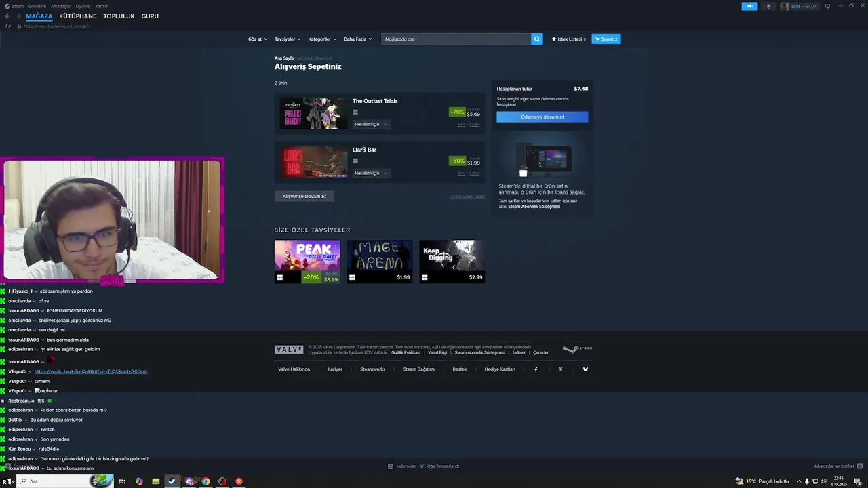Switch to Big Picture mode icon
Viewport: 868px width, 488px height.
(x=827, y=6)
